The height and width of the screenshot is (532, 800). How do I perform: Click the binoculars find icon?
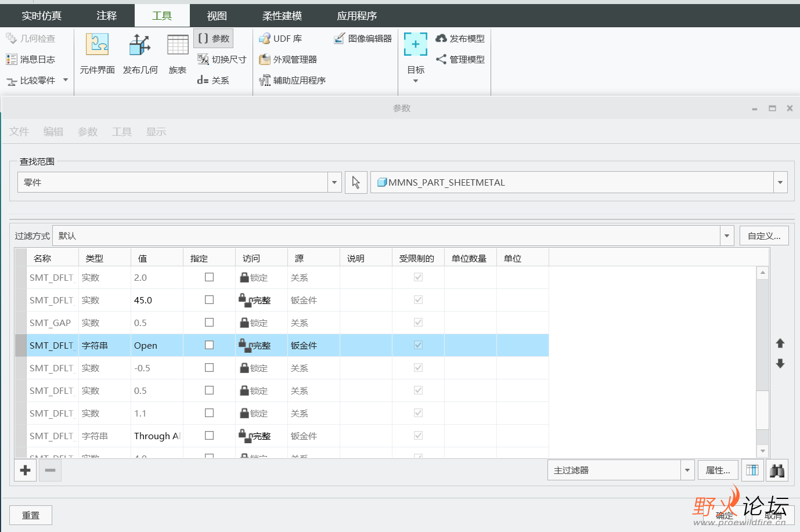[x=777, y=471]
